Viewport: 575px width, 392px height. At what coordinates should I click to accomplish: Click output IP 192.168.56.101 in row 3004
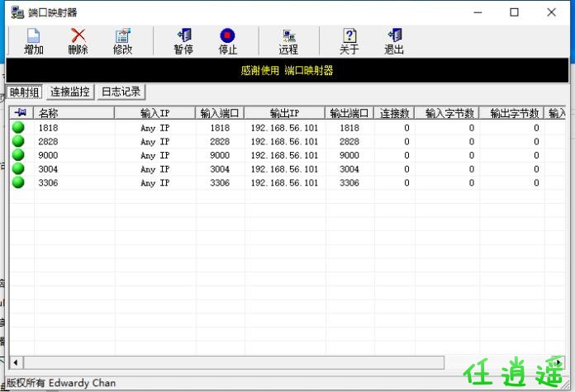click(284, 169)
